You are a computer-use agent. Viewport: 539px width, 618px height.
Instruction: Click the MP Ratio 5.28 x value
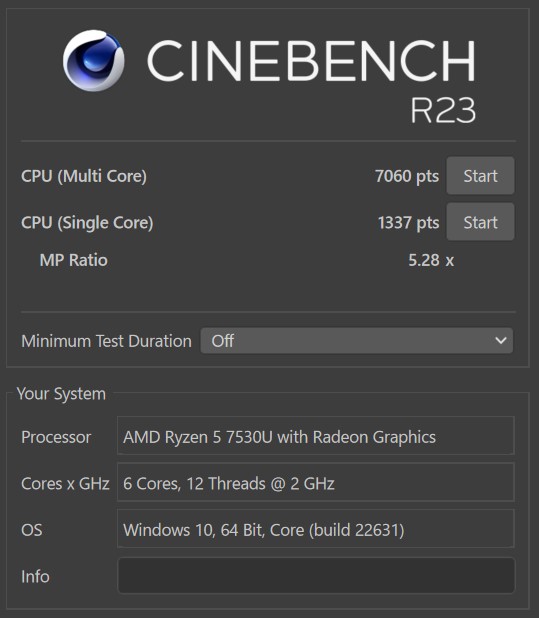click(431, 261)
